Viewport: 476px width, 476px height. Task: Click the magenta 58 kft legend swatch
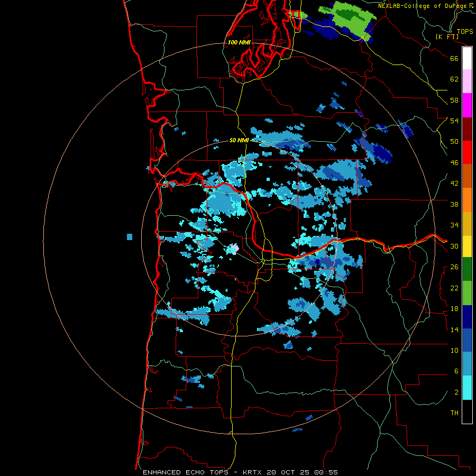pyautogui.click(x=467, y=105)
